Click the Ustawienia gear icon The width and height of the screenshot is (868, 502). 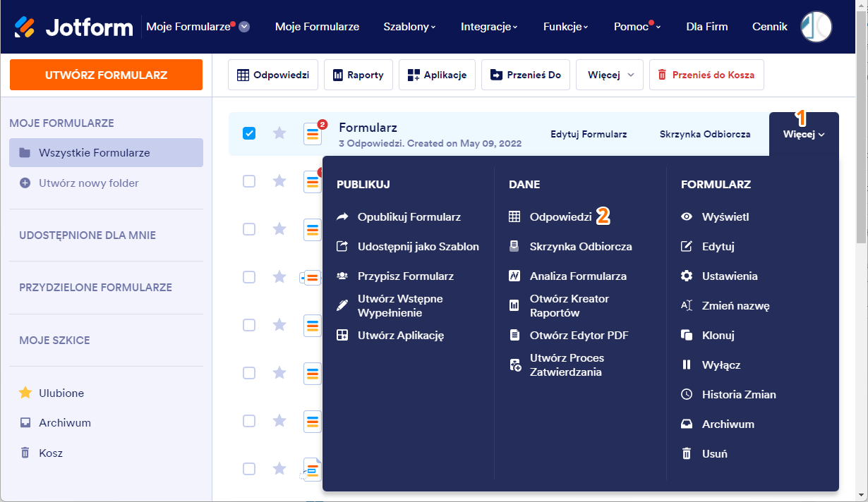coord(687,276)
